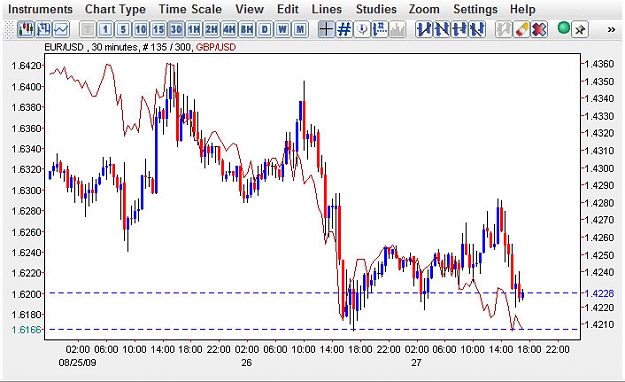This screenshot has height=382, width=625.
Task: Switch to the 15-minute timeframe
Action: (158, 30)
